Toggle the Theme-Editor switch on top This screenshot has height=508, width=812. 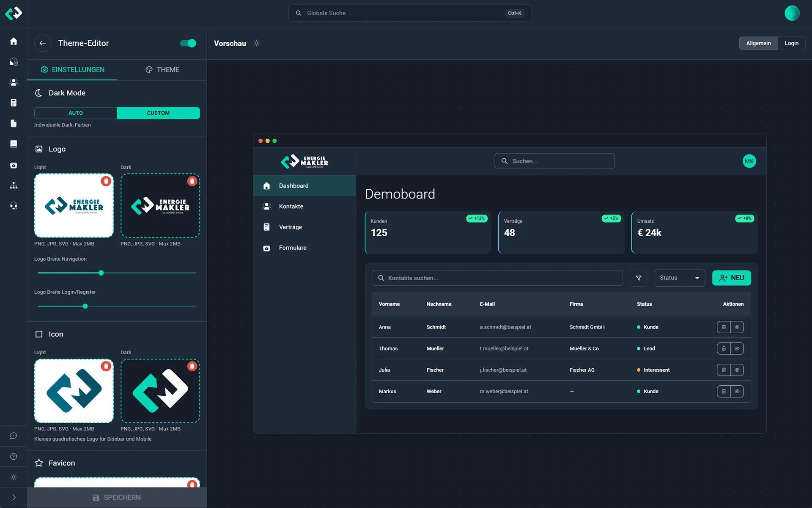(188, 43)
